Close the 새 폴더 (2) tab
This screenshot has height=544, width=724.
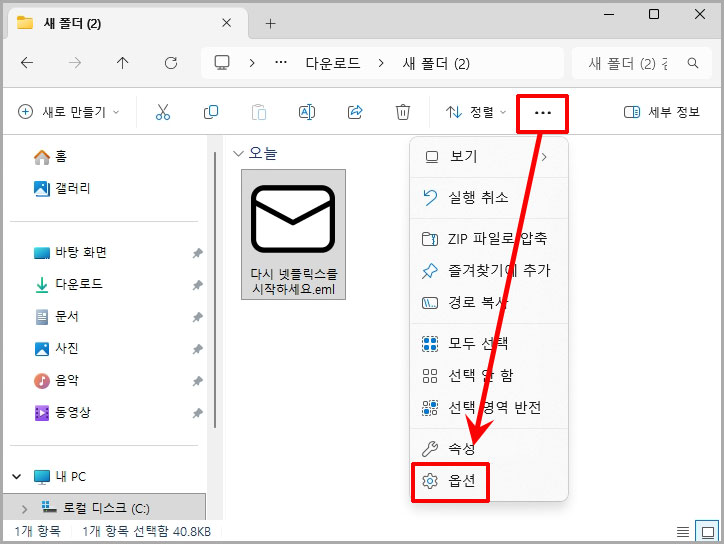pyautogui.click(x=226, y=23)
